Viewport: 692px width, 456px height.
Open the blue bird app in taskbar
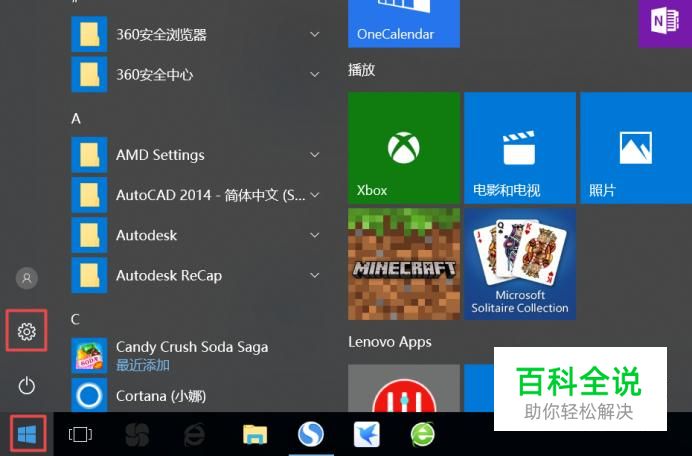pyautogui.click(x=366, y=434)
